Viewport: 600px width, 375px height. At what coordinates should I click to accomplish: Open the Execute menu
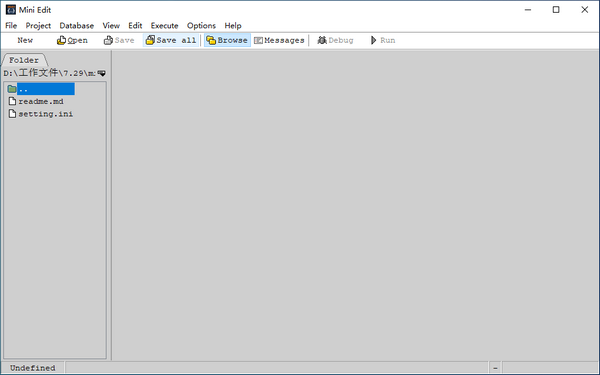[165, 26]
